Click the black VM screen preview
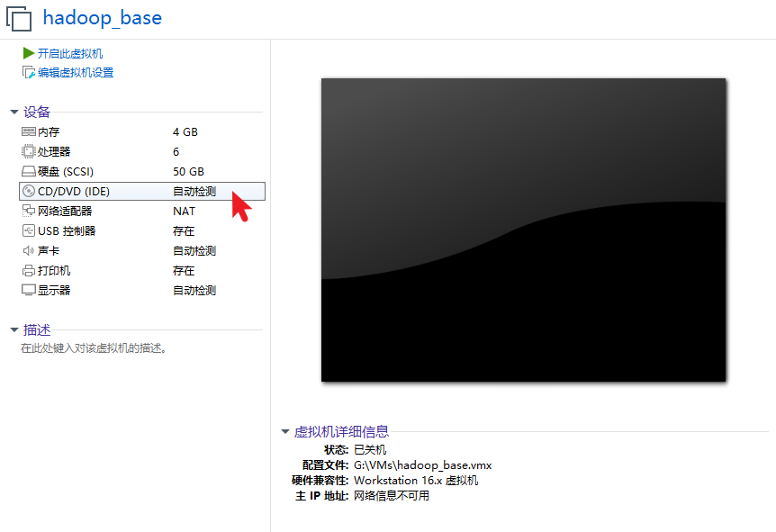The width and height of the screenshot is (776, 532). coord(524,230)
